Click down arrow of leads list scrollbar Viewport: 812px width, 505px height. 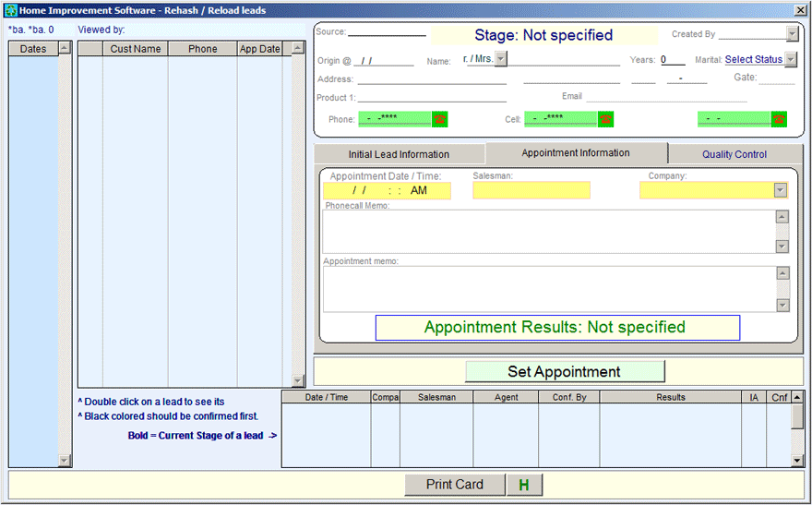click(x=298, y=380)
